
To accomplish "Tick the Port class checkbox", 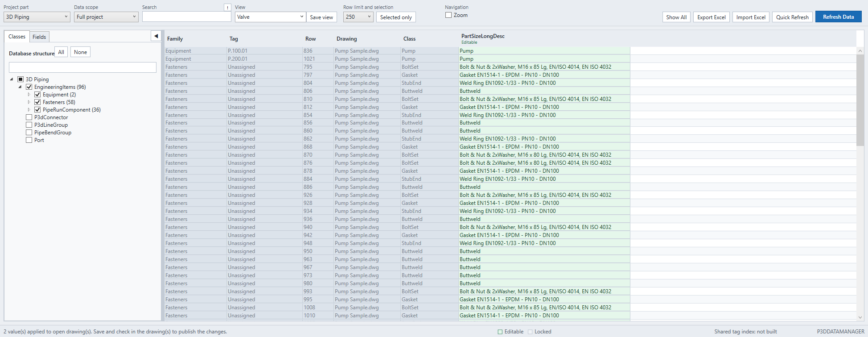I will click(29, 140).
